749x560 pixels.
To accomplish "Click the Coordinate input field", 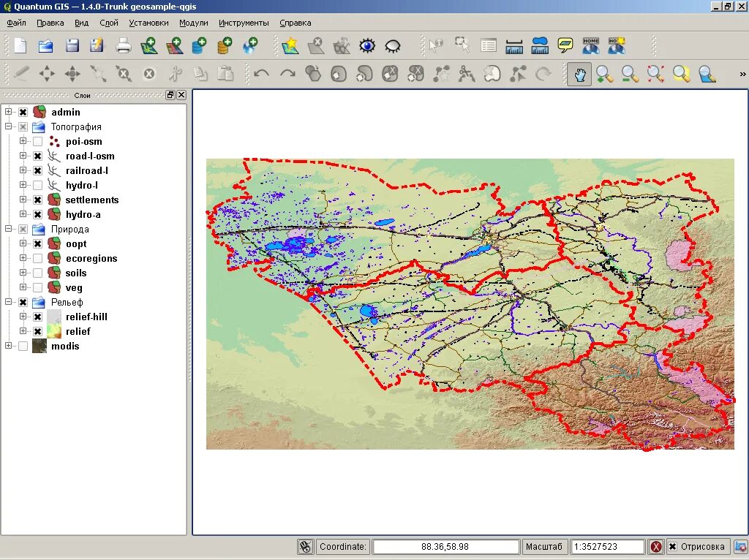I will (445, 547).
